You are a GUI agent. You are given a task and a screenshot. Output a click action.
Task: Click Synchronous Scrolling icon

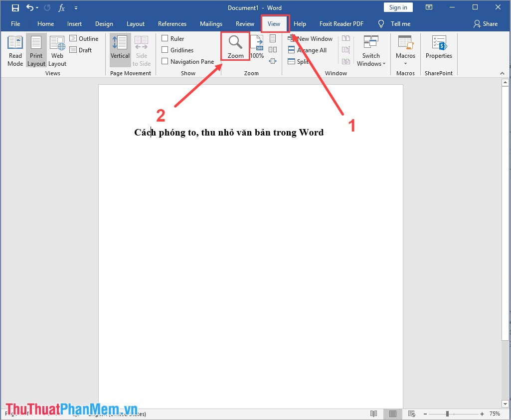click(346, 50)
